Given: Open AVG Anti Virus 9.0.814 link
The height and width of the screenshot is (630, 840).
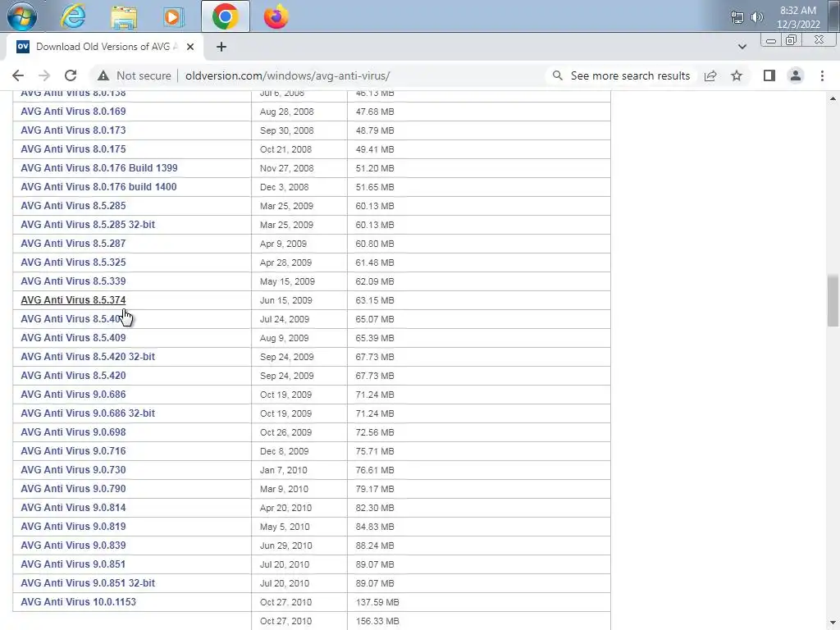Looking at the screenshot, I should coord(73,507).
